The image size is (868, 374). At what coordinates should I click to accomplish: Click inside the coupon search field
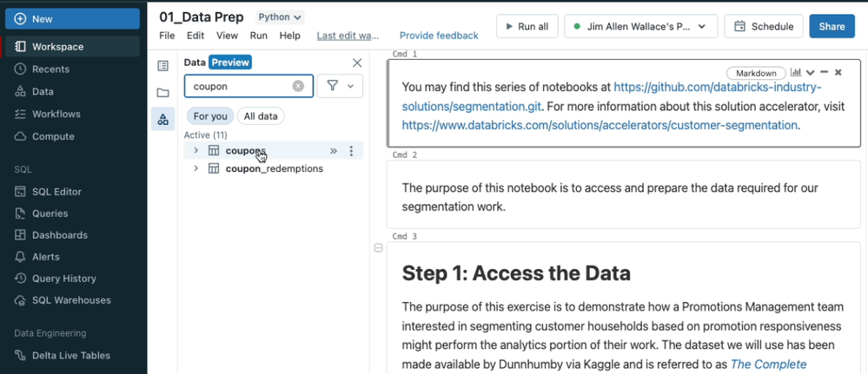pos(239,86)
